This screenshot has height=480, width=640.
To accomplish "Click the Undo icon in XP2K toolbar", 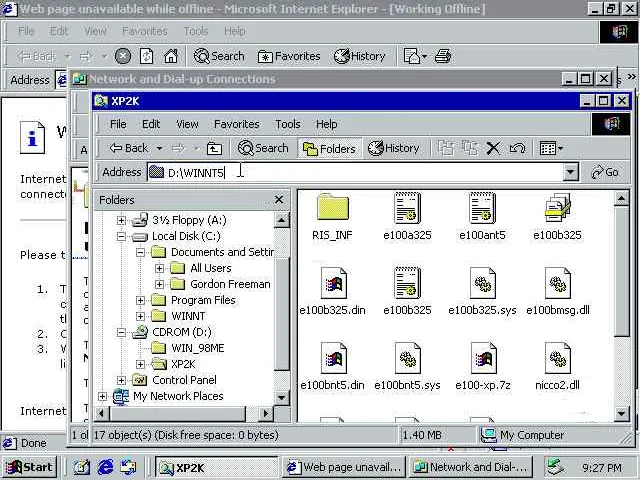I will (x=517, y=148).
